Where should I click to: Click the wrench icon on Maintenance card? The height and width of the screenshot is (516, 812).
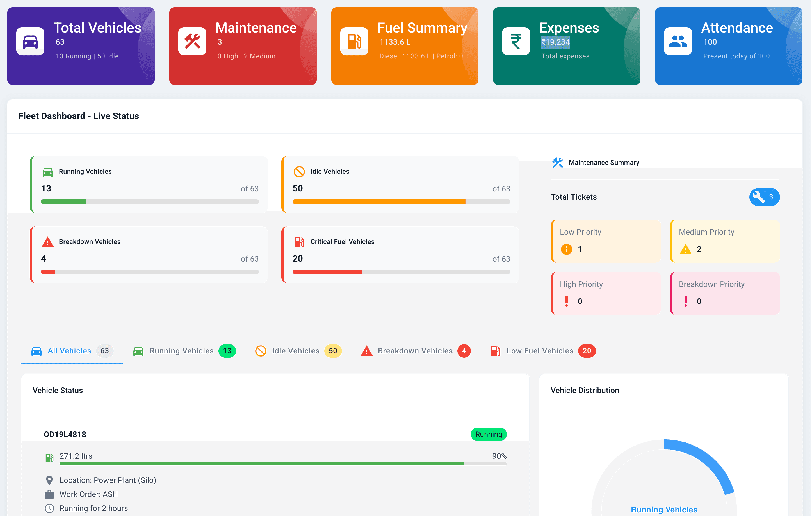click(192, 42)
